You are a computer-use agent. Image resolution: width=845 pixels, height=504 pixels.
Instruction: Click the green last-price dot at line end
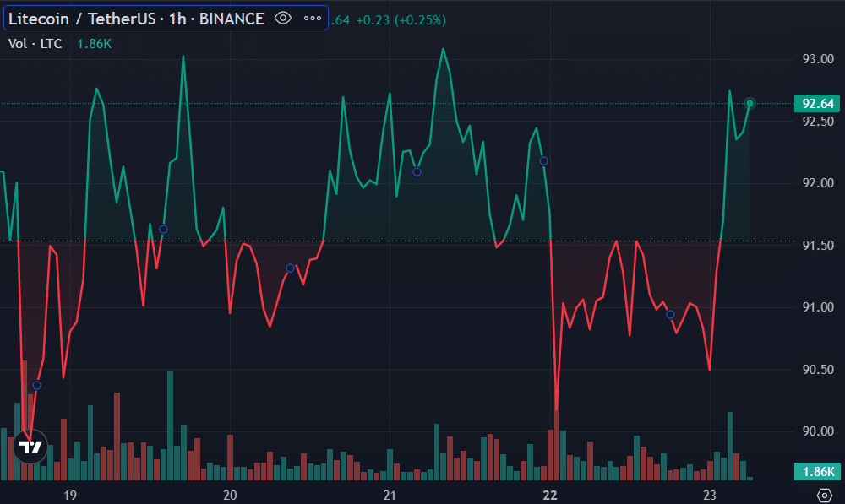point(750,103)
